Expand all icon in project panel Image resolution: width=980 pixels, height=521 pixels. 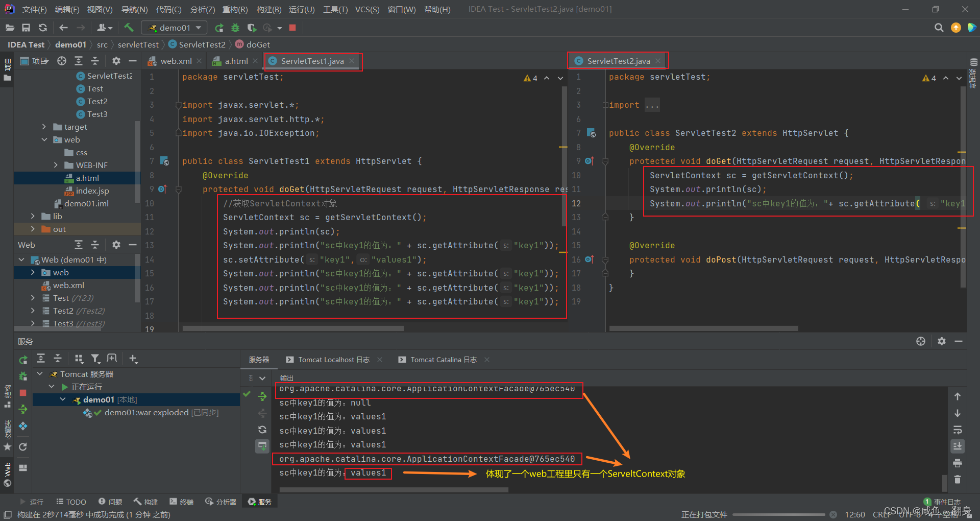[79, 61]
